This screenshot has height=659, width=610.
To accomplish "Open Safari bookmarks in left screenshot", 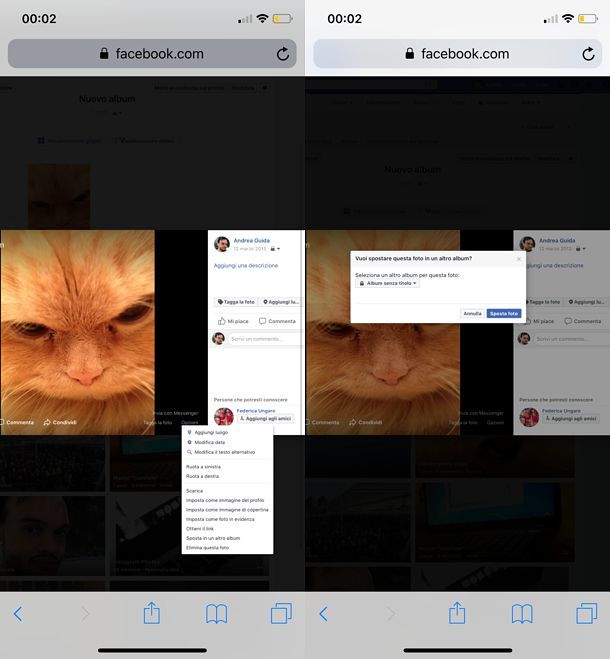I will click(x=217, y=614).
